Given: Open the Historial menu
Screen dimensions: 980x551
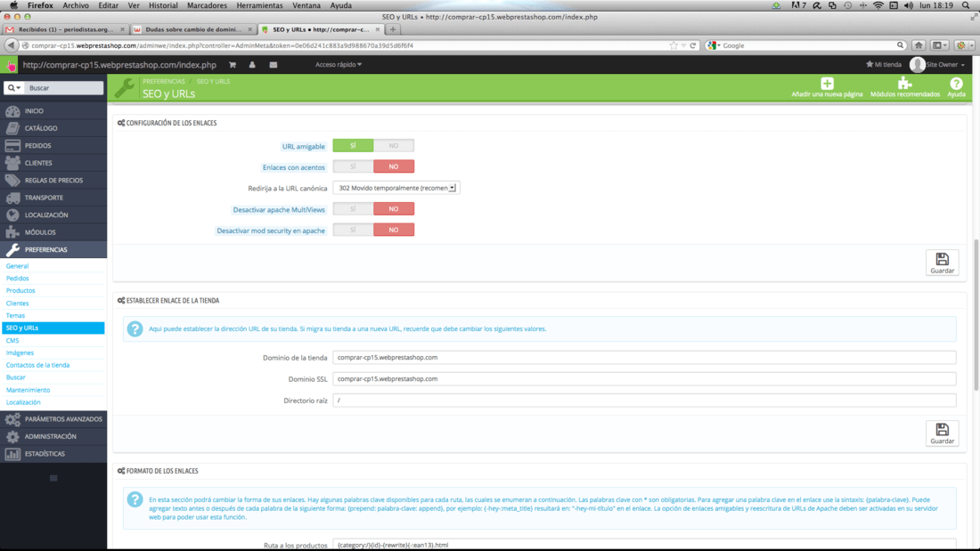Looking at the screenshot, I should coord(163,5).
